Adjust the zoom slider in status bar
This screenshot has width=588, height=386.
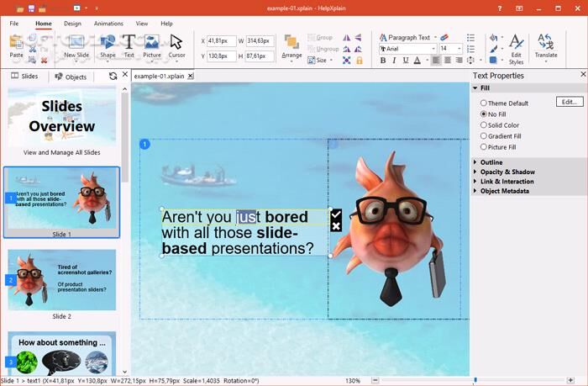point(475,380)
